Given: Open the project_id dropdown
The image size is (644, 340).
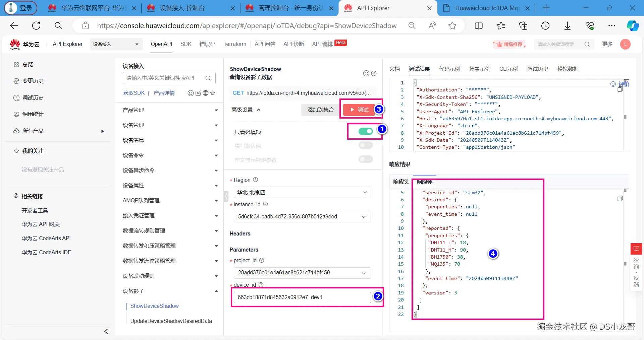Looking at the screenshot, I should coord(302,273).
